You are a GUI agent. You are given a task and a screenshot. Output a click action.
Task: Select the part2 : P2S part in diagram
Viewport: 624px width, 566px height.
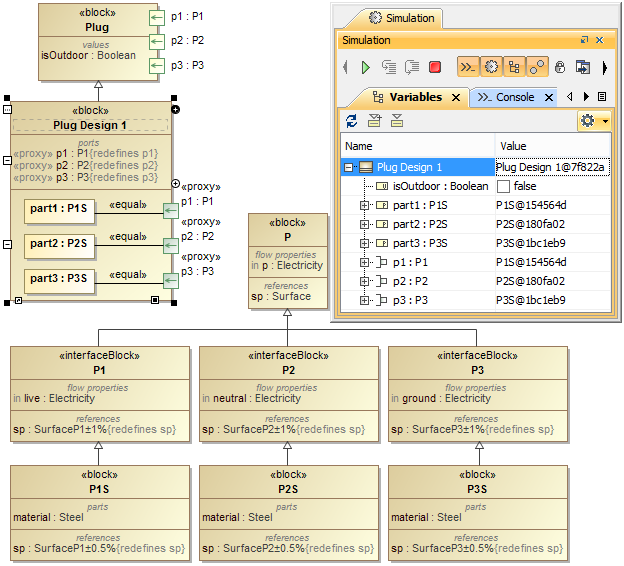59,243
